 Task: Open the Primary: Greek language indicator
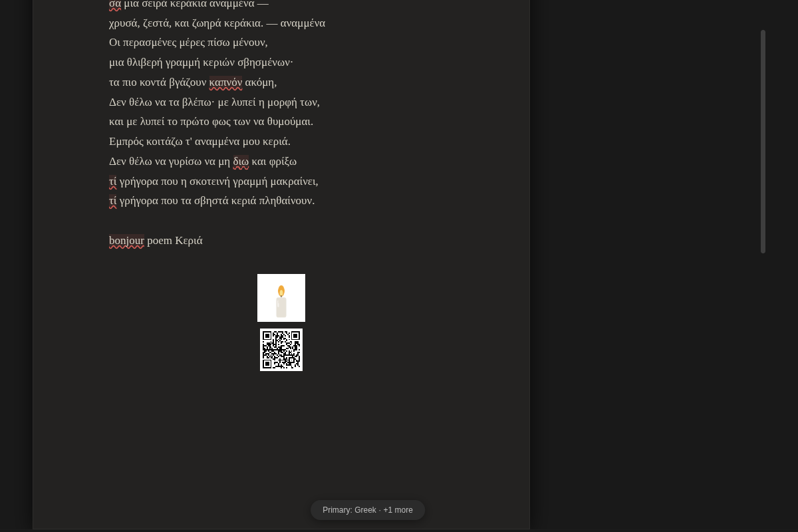coord(368,510)
